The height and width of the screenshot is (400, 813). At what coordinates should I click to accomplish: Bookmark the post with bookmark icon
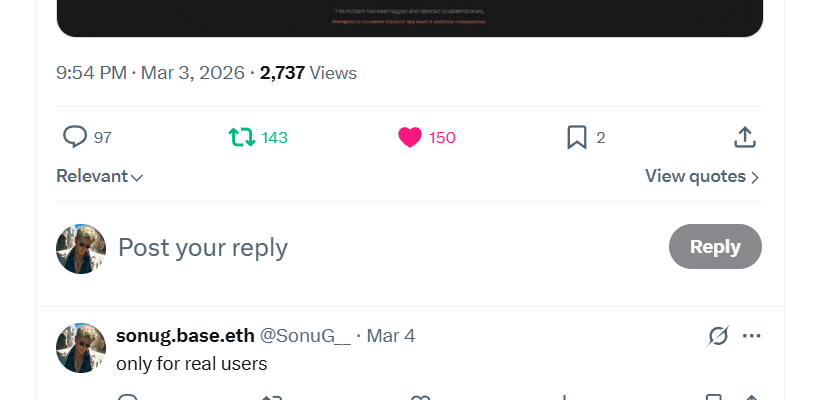coord(577,137)
